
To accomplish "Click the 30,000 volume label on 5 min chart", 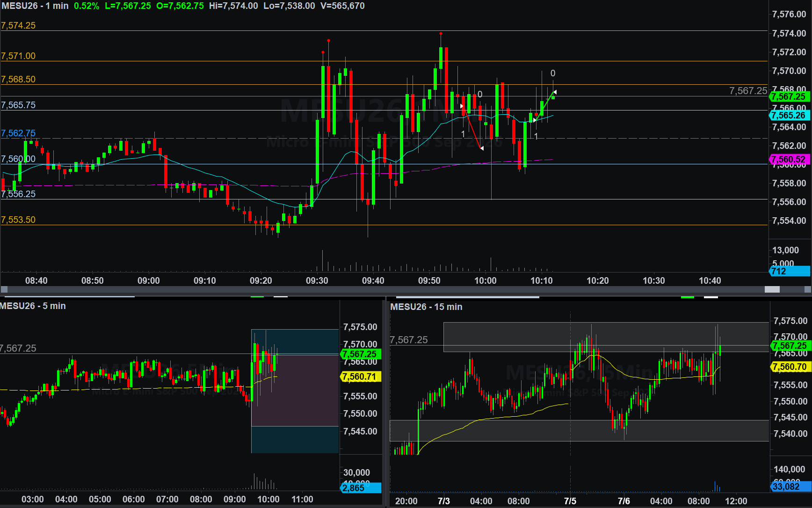I will [x=356, y=473].
